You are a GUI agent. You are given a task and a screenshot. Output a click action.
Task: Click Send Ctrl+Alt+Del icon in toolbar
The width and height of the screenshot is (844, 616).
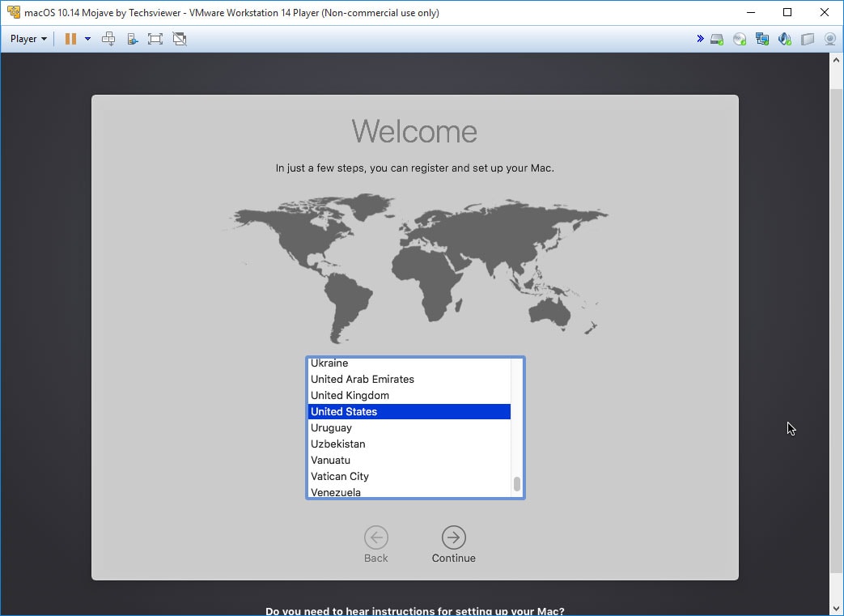click(108, 39)
